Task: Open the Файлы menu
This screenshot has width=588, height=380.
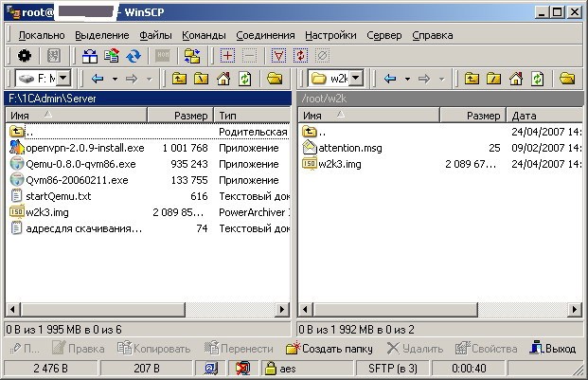Action: [155, 35]
